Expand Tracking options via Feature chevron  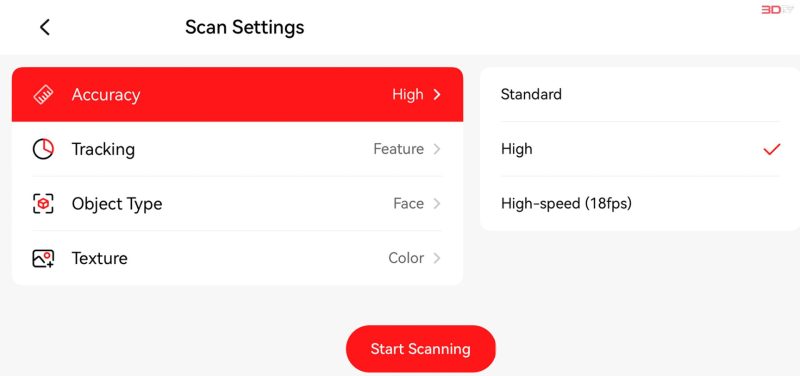coord(437,149)
